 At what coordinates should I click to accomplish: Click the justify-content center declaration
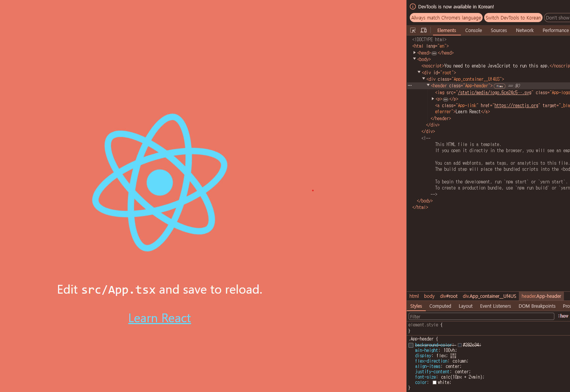coord(443,371)
